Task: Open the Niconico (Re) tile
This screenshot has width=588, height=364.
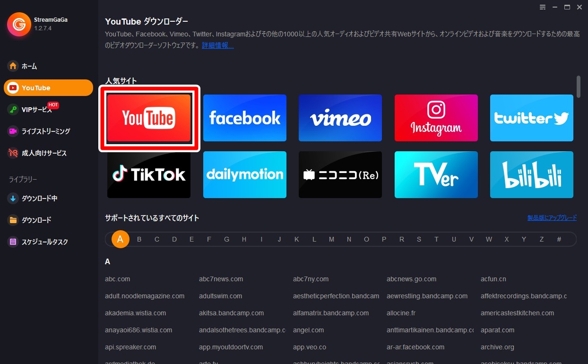Action: [340, 174]
